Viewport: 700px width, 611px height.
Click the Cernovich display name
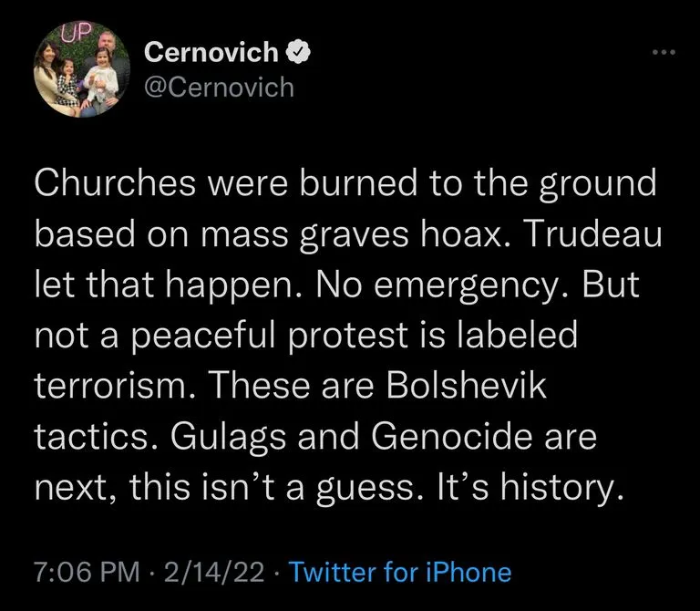211,53
